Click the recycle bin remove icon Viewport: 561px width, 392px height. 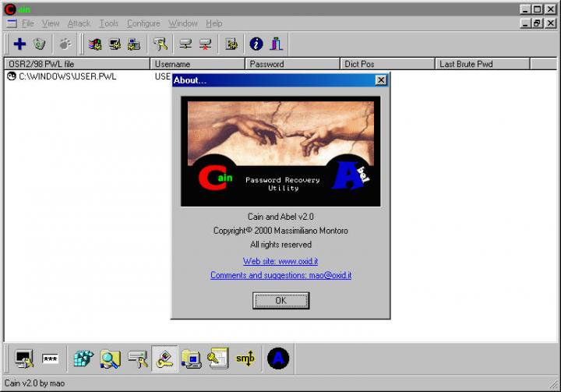(40, 44)
